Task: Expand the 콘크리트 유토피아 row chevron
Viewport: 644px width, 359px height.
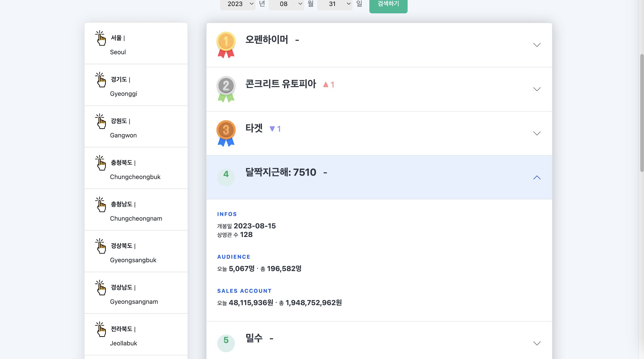Action: 537,89
